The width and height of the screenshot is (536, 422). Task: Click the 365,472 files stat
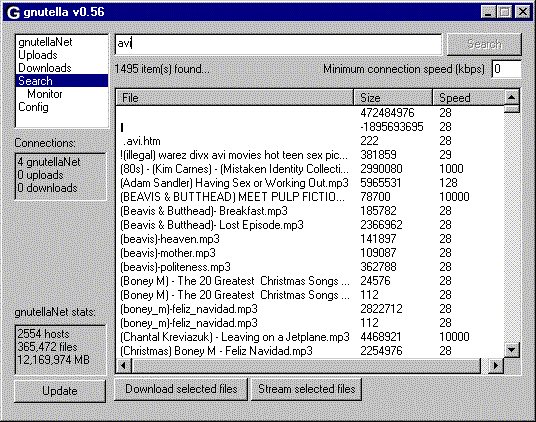47,346
